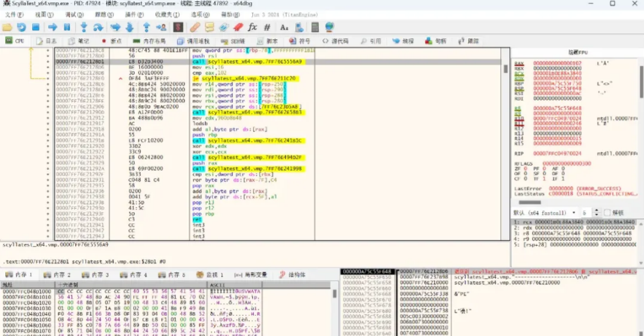Stop debugging with the blue square icon

[36, 28]
